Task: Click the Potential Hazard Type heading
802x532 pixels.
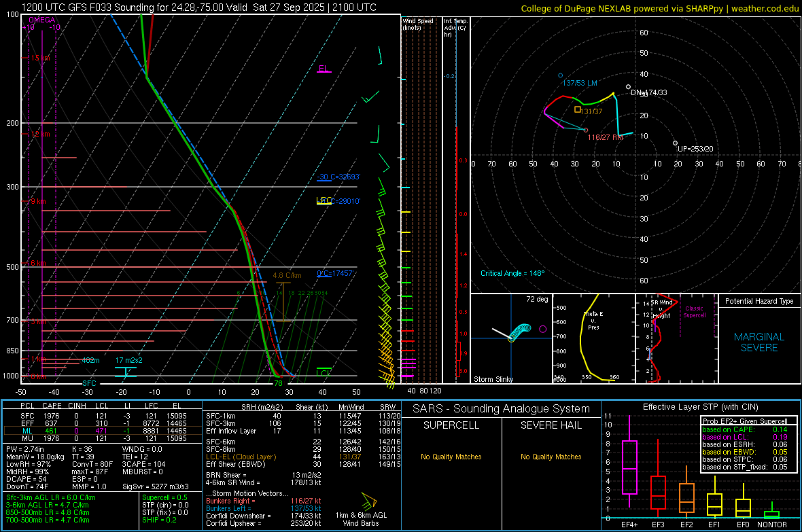Action: [759, 301]
